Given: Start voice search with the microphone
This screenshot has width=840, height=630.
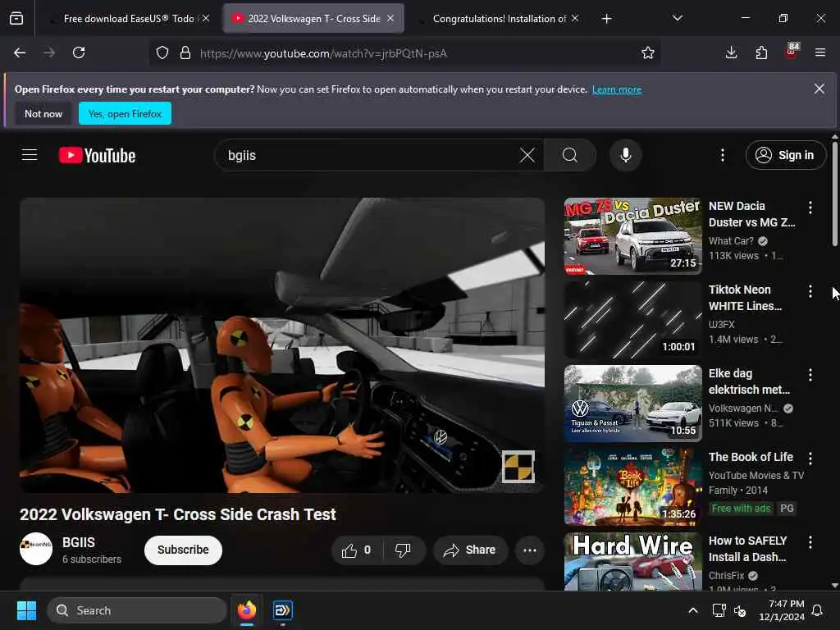Looking at the screenshot, I should (x=625, y=155).
